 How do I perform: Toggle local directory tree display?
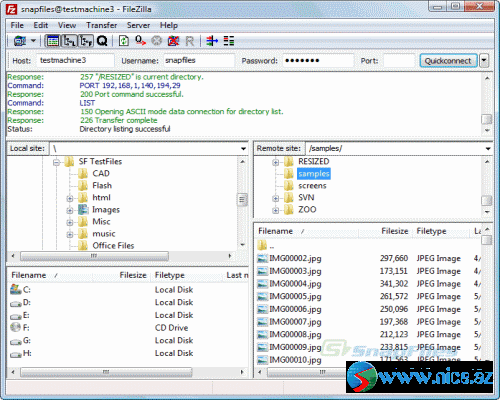70,41
